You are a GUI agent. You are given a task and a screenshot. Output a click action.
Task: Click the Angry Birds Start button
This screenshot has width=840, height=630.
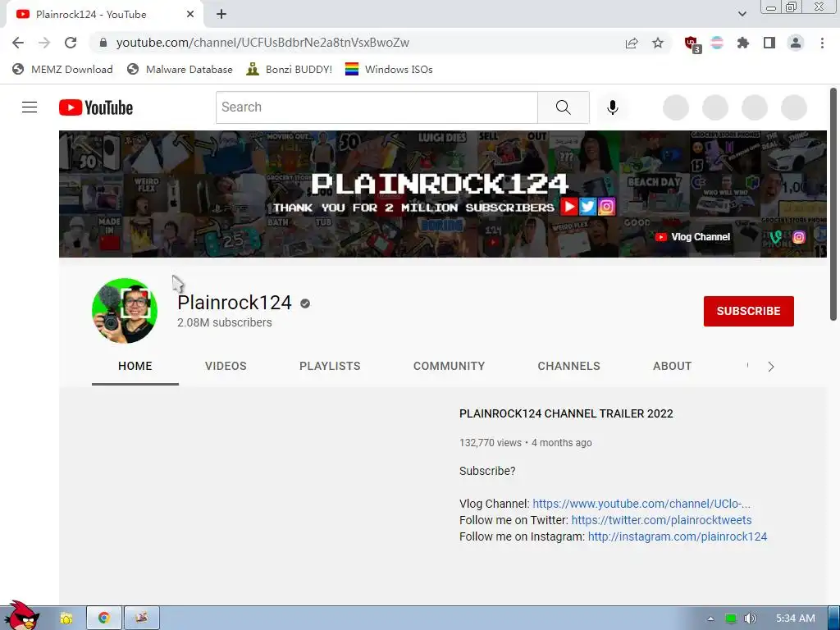tap(21, 616)
